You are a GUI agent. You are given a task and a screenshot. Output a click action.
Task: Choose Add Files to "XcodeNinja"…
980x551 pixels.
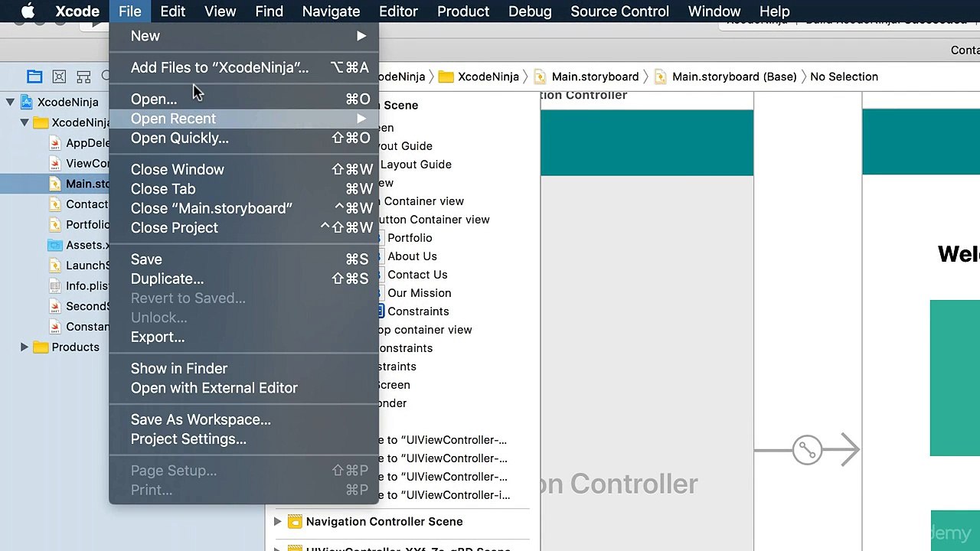coord(244,67)
